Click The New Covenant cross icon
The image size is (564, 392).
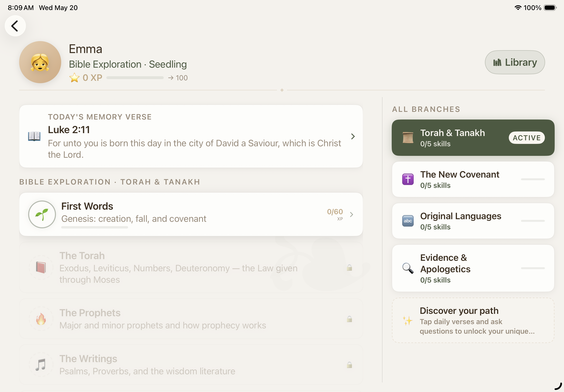tap(408, 179)
